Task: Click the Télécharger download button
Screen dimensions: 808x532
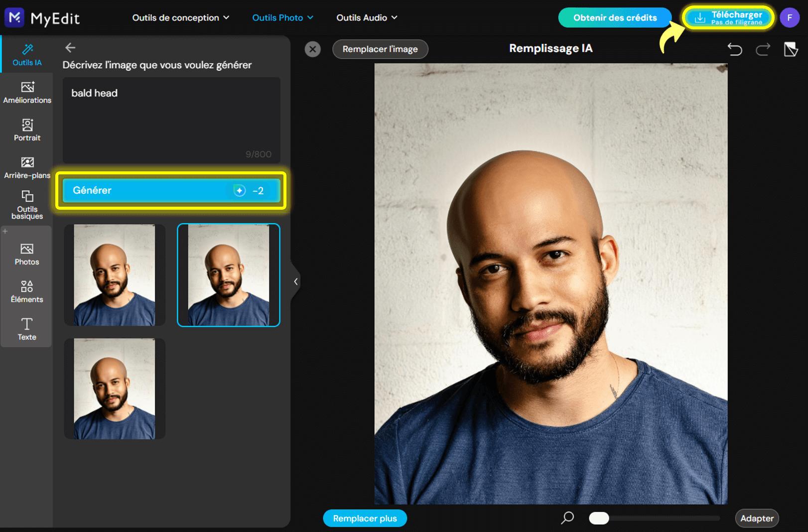Action: (728, 18)
